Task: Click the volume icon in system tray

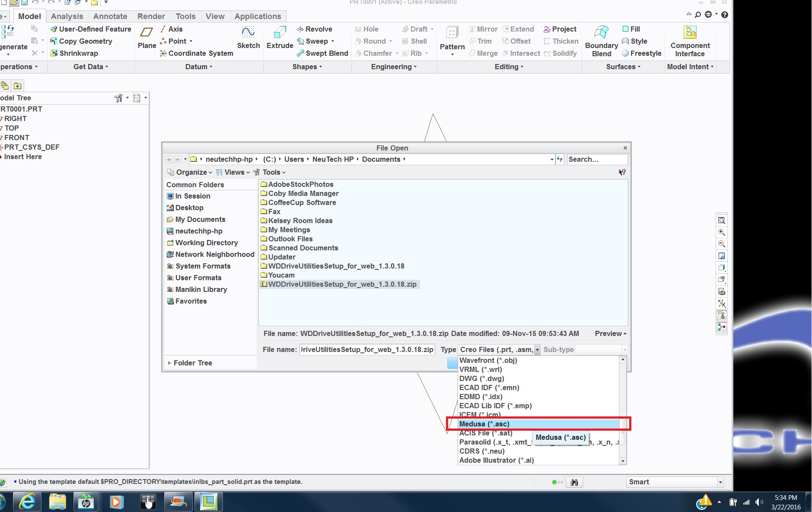Action: (759, 502)
